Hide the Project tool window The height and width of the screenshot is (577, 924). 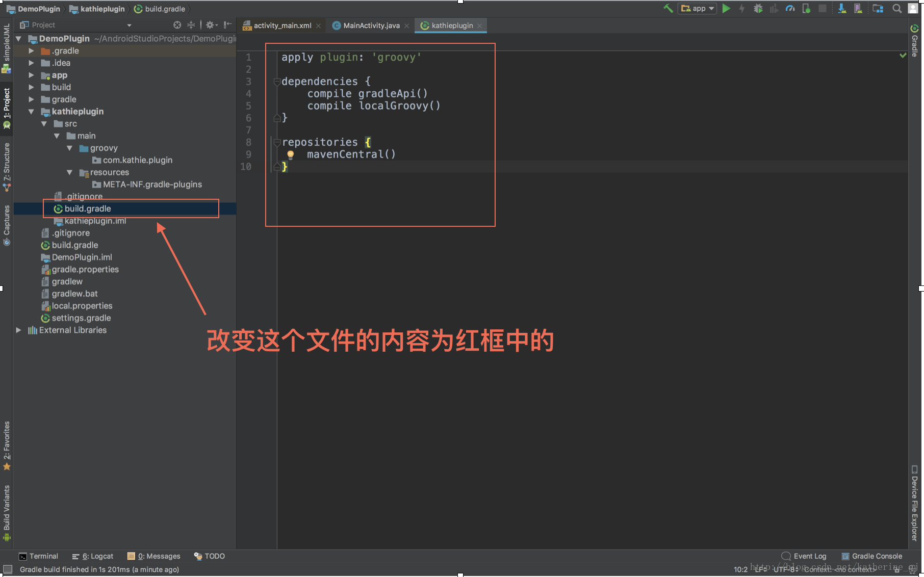227,25
